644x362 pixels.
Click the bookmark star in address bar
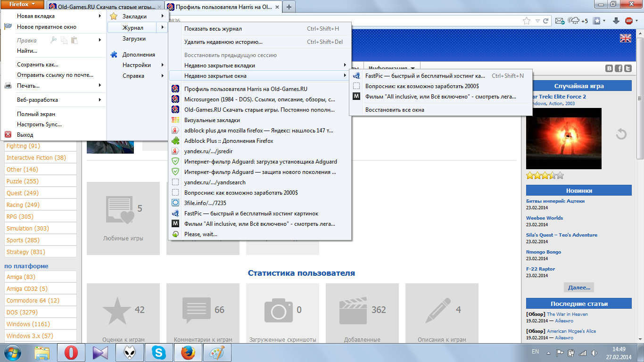click(527, 21)
